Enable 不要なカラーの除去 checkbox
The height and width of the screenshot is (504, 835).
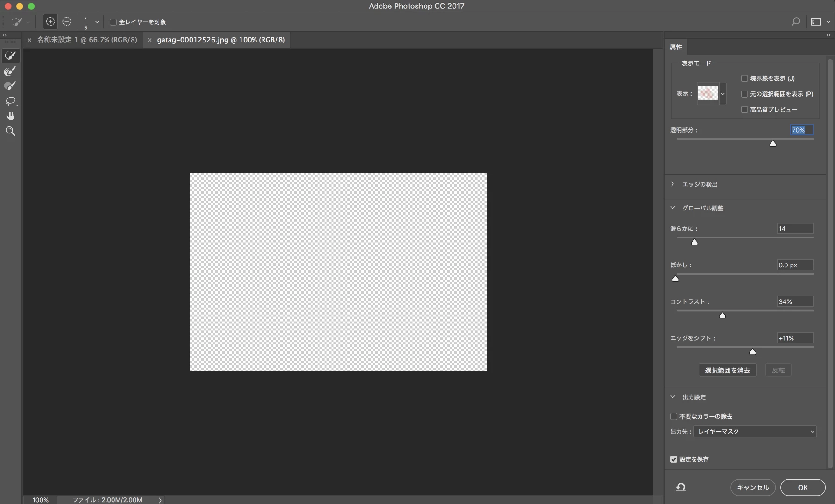(673, 416)
